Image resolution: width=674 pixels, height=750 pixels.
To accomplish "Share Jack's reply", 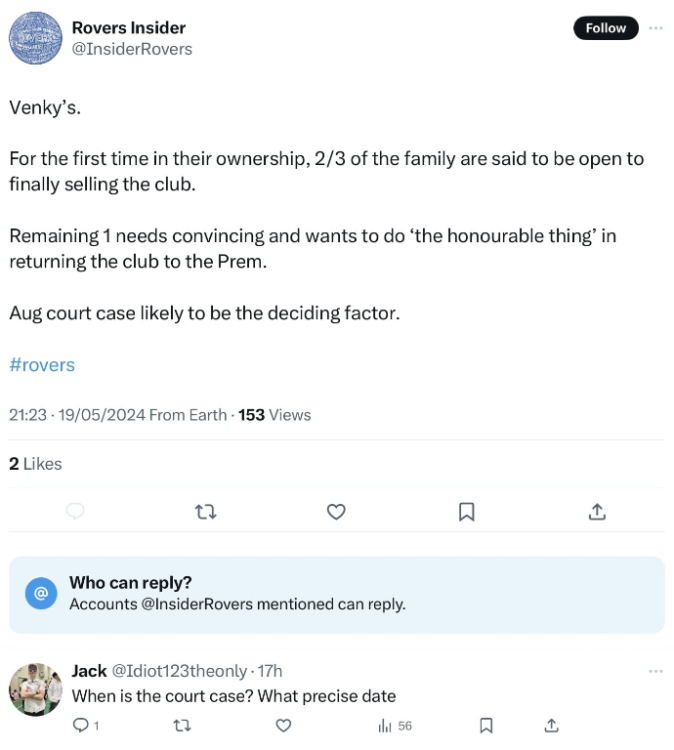I will (551, 725).
